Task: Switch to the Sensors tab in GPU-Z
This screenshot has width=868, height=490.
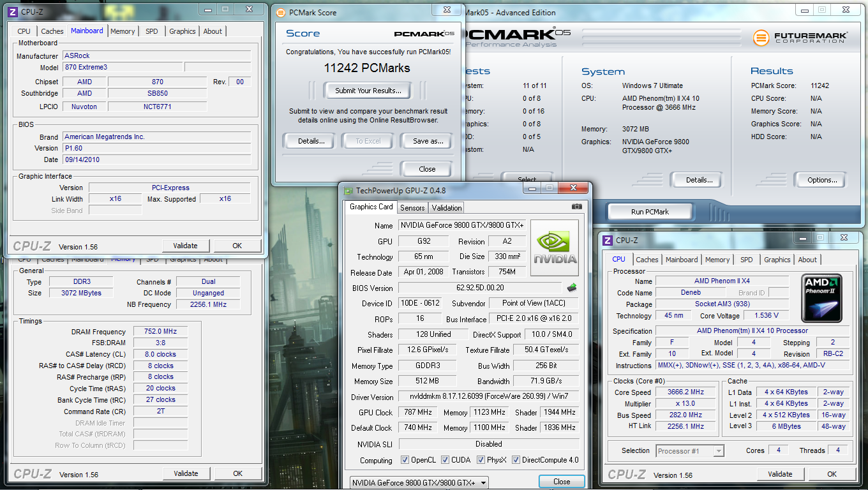Action: [x=412, y=208]
